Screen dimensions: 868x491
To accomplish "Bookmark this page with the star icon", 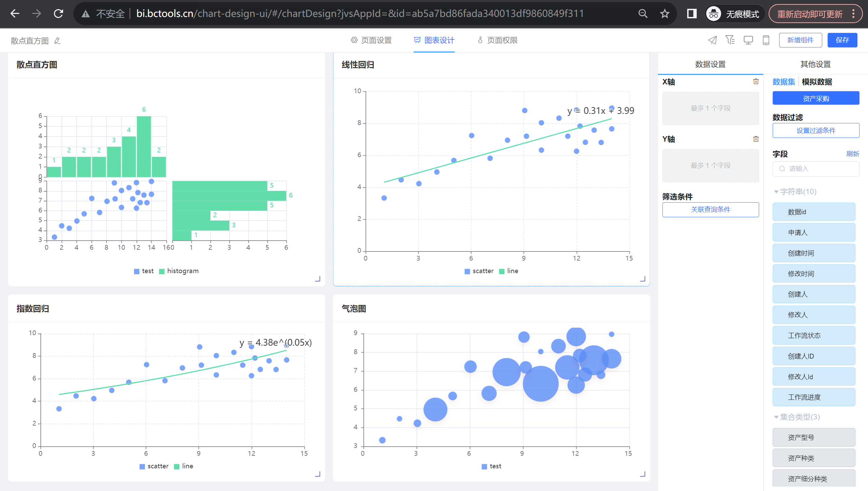I will 664,14.
